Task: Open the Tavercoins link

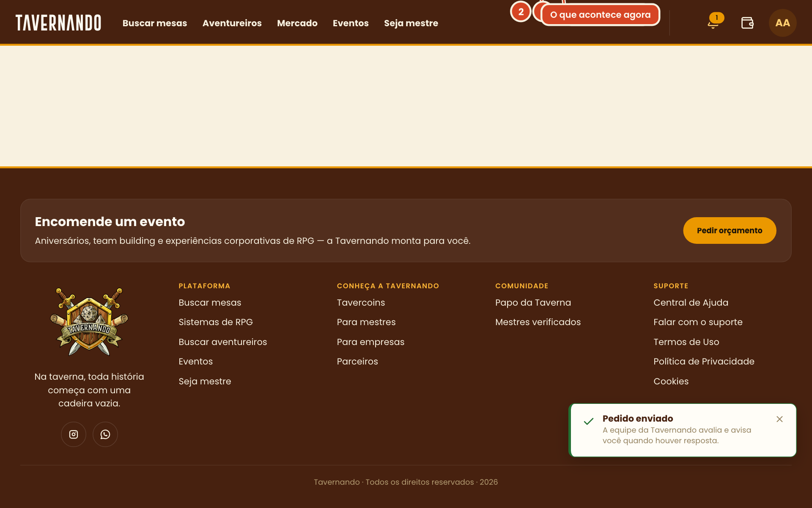Action: coord(361,303)
